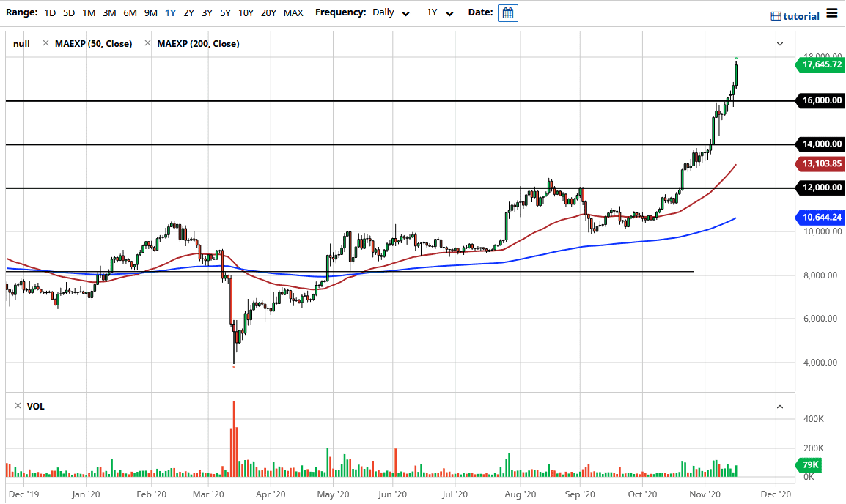Open the 1Y interval dropdown beside Frequency
The image size is (846, 504).
tap(438, 12)
